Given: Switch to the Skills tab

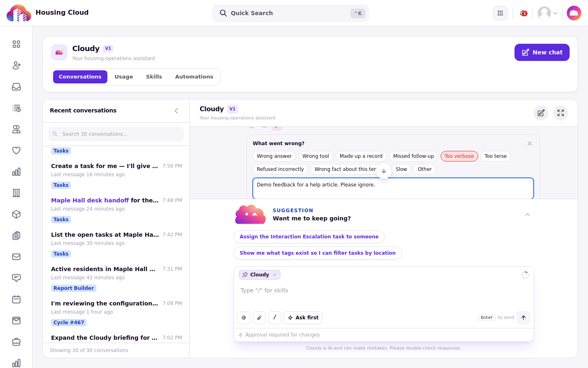Looking at the screenshot, I should (154, 77).
